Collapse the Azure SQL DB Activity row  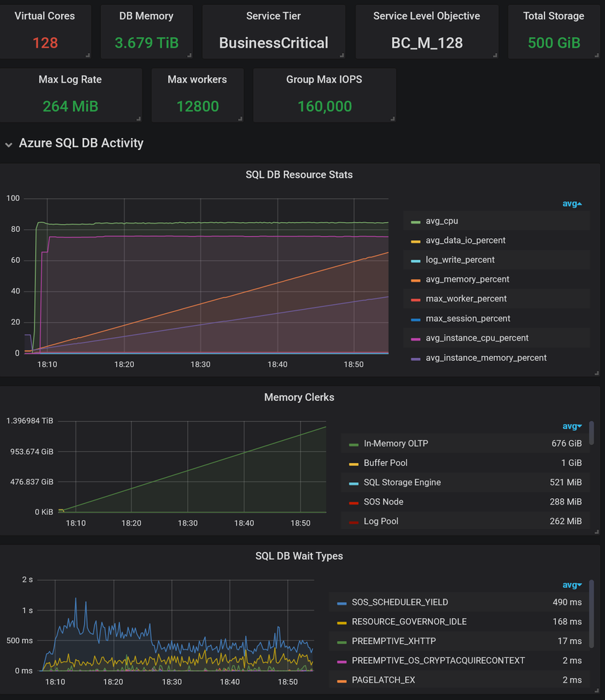tap(8, 144)
